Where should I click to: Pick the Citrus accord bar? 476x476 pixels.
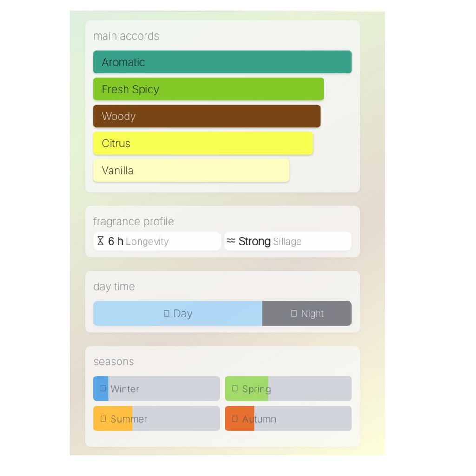[203, 143]
